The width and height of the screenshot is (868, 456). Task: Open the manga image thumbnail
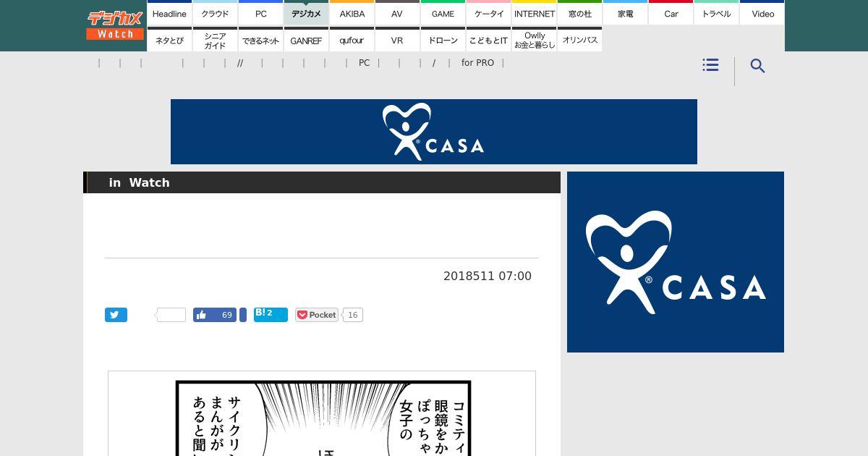coord(322,413)
